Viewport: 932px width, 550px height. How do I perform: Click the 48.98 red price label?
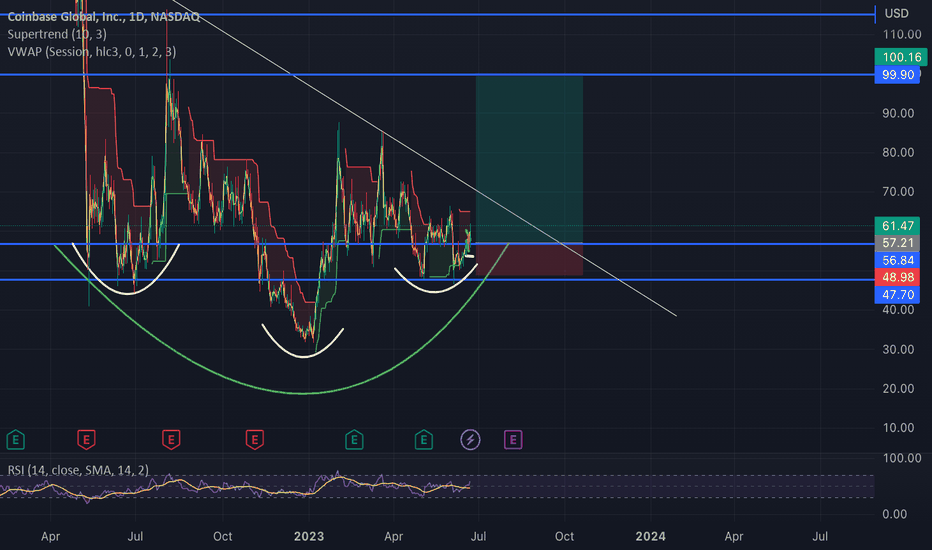[x=898, y=277]
